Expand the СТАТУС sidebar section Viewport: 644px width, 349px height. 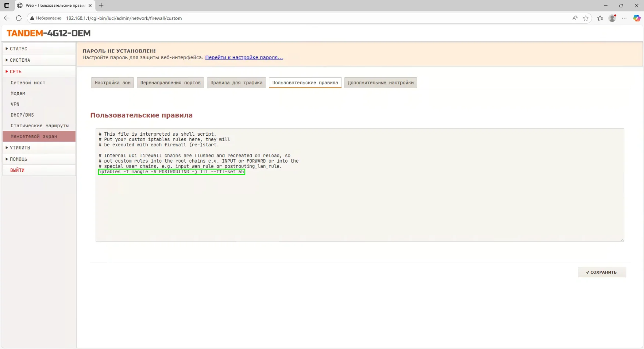[18, 49]
